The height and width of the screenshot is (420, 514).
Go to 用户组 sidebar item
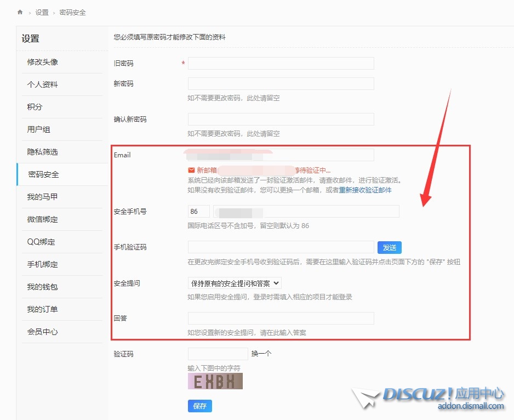[39, 129]
